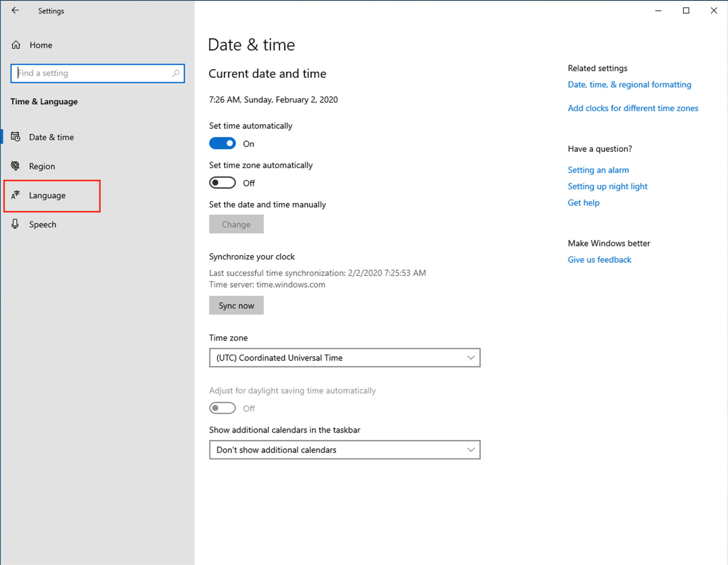Click the search magnifier in Find a setting
Viewport: 728px width, 565px height.
176,73
